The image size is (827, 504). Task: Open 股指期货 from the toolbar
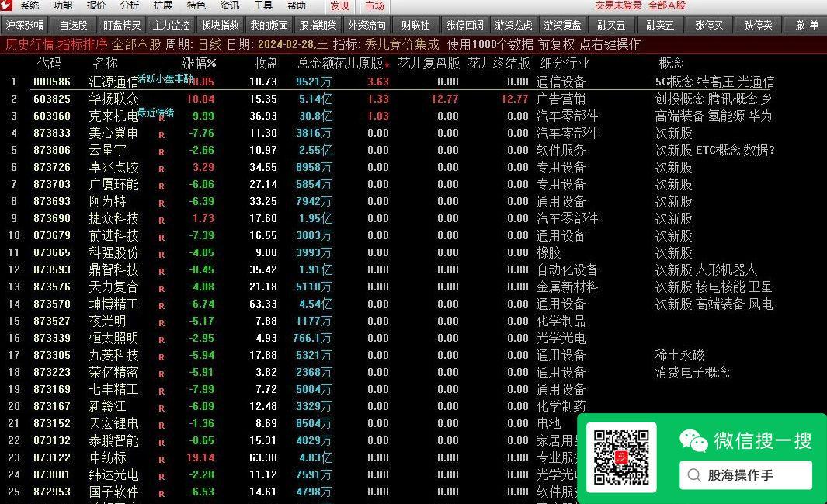318,25
